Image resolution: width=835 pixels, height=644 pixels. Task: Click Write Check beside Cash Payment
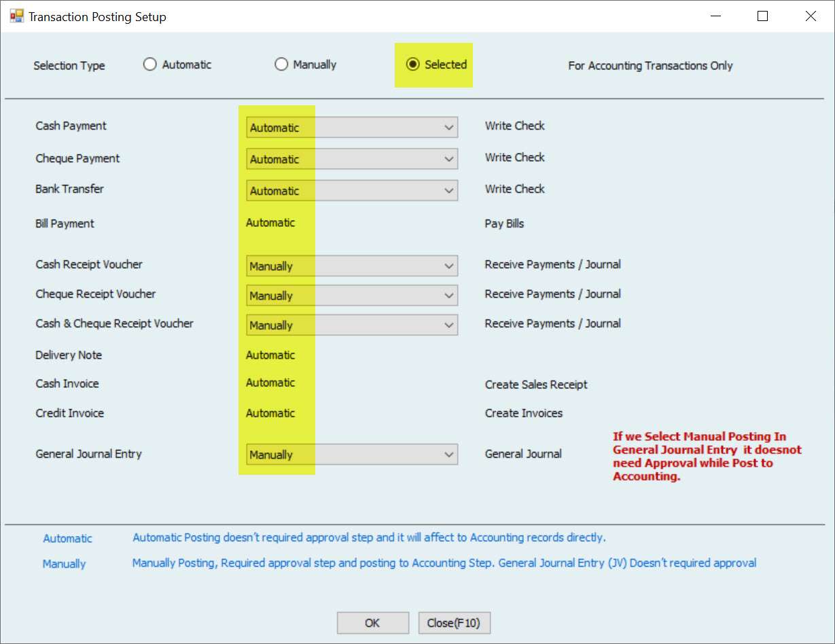click(x=514, y=126)
